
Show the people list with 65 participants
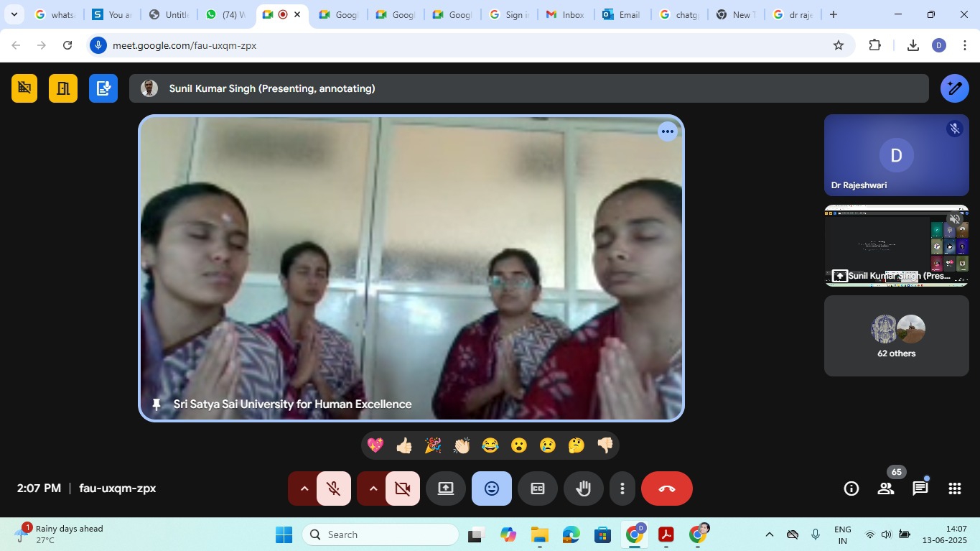886,489
